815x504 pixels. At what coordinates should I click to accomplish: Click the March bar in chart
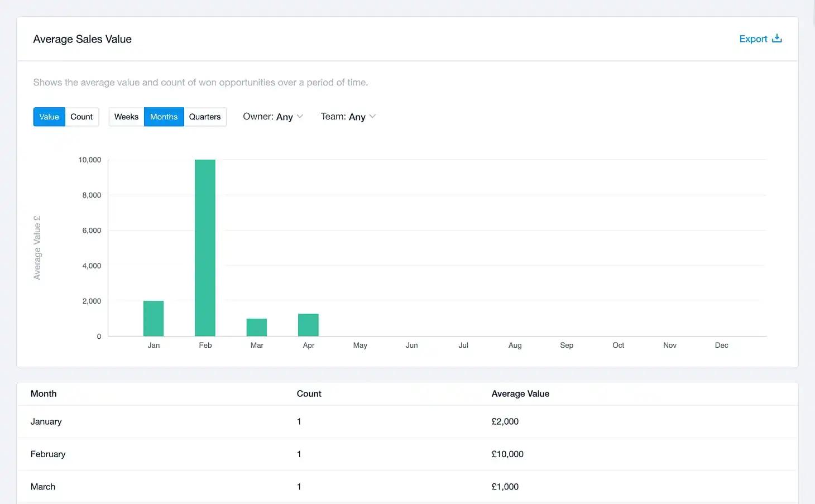[257, 327]
